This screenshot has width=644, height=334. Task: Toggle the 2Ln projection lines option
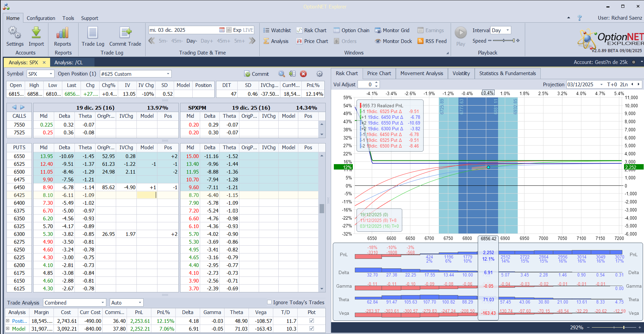click(624, 85)
